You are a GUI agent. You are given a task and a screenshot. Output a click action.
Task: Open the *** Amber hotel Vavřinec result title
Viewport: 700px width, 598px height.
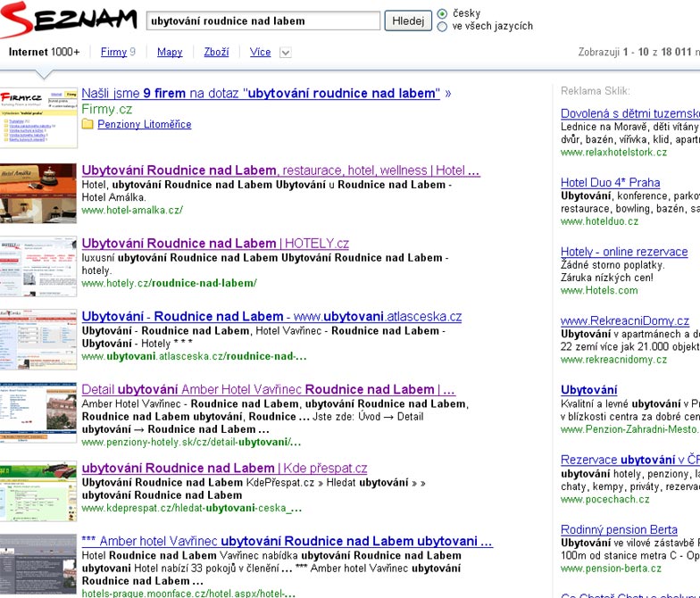287,541
